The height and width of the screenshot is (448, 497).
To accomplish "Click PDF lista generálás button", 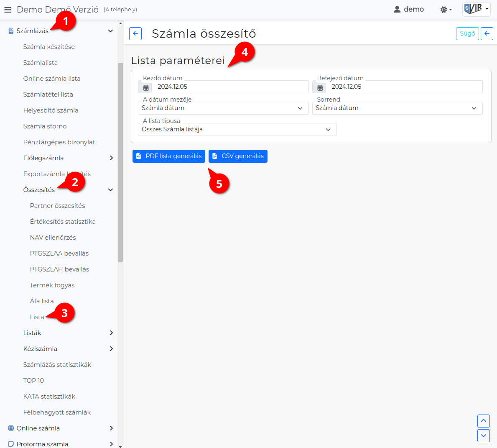I will coord(169,156).
